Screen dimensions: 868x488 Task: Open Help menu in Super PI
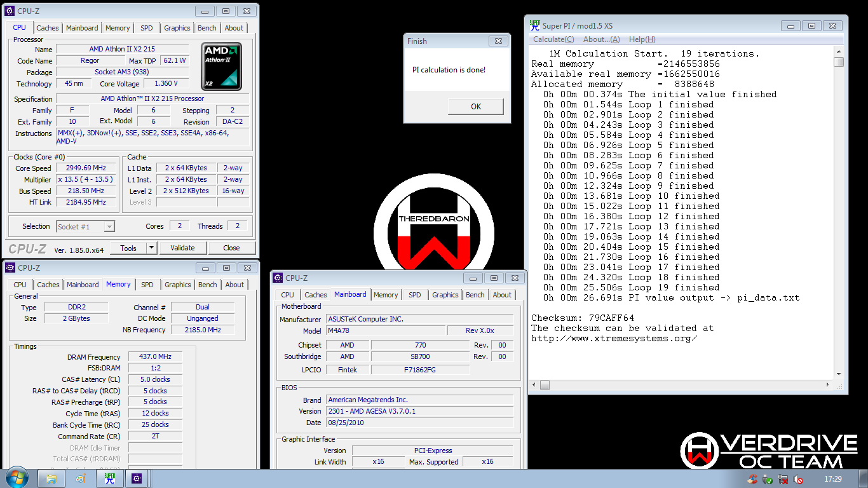642,39
